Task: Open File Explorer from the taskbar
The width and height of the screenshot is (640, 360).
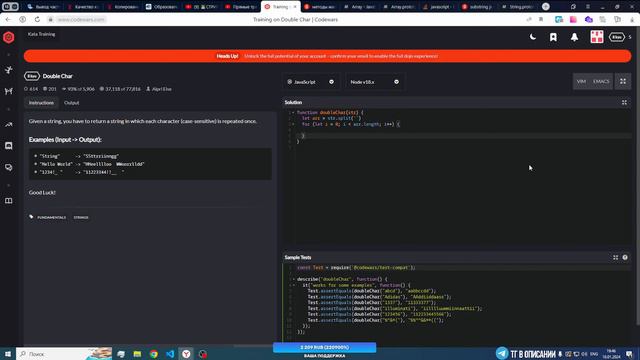Action: point(137,354)
